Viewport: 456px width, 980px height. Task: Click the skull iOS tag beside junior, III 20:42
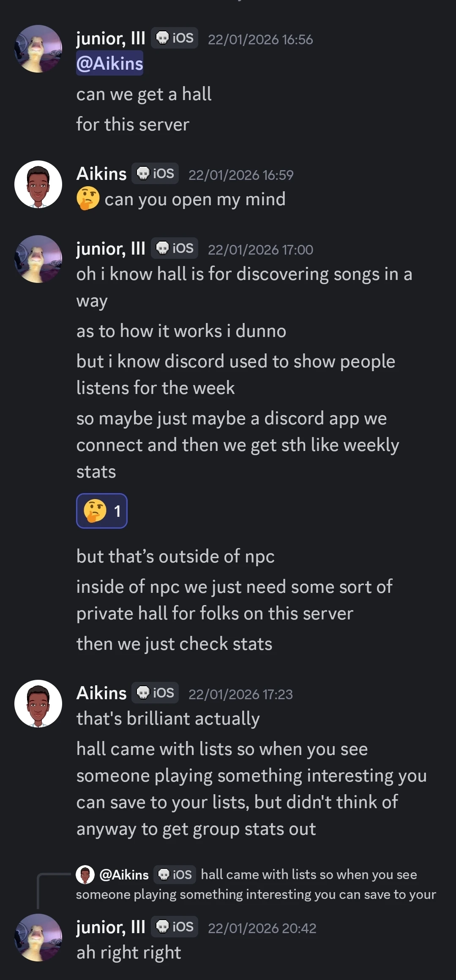pos(175,927)
